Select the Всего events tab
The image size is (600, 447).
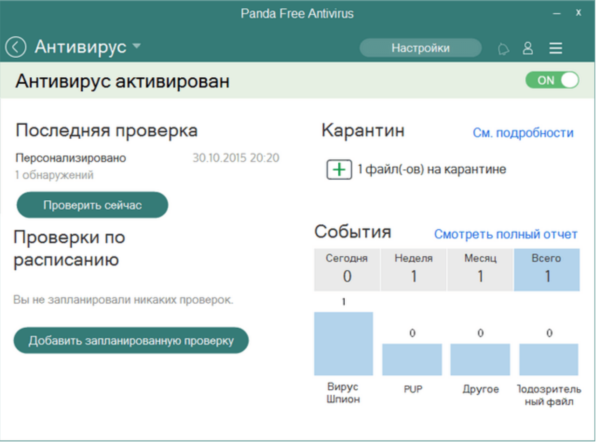[x=547, y=269]
